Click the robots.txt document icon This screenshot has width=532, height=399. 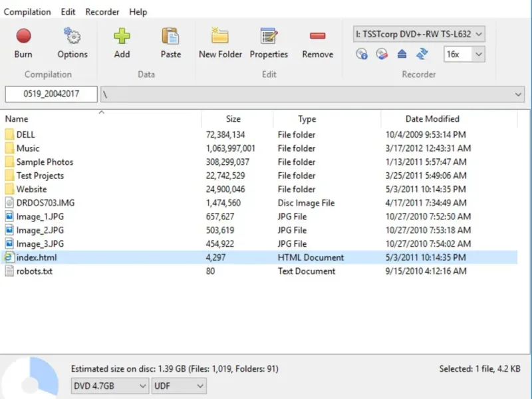pyautogui.click(x=9, y=271)
